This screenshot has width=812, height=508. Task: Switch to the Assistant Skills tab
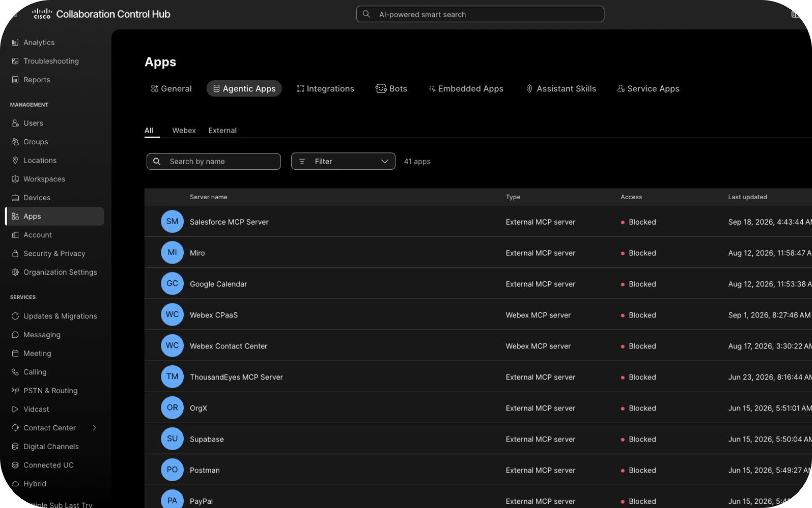[x=561, y=88]
